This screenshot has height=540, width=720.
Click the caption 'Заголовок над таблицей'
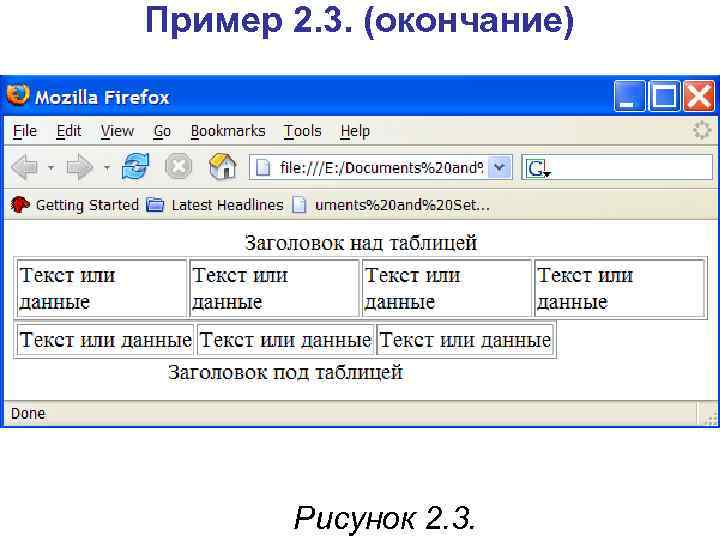click(361, 243)
